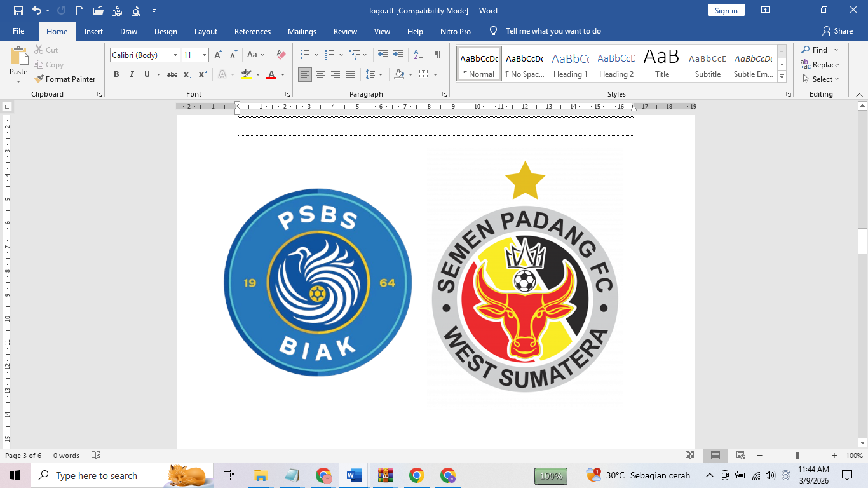
Task: Switch to the Nitro Pro tab
Action: tap(456, 31)
